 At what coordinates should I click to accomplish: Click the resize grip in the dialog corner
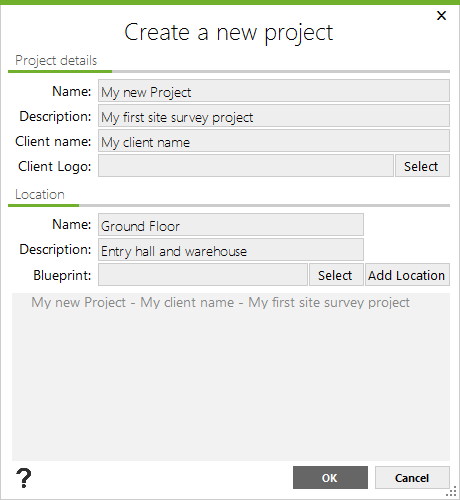tap(452, 492)
